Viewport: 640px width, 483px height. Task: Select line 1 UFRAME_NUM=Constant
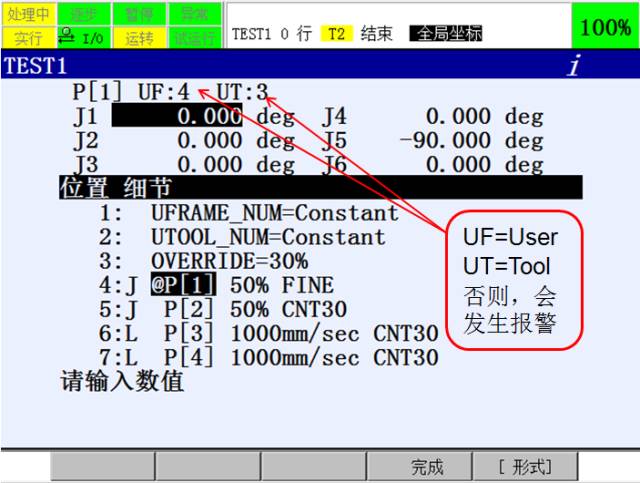(x=275, y=213)
